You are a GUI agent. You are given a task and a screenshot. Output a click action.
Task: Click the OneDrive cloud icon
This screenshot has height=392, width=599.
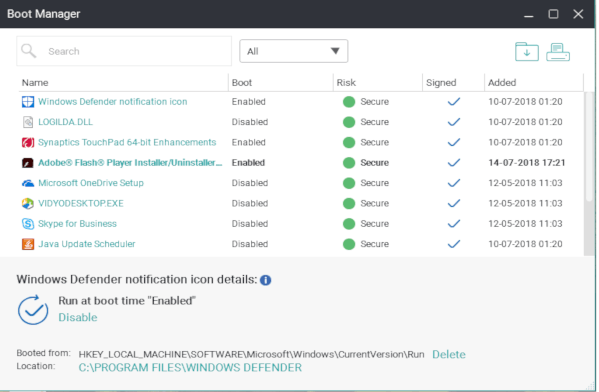click(28, 183)
